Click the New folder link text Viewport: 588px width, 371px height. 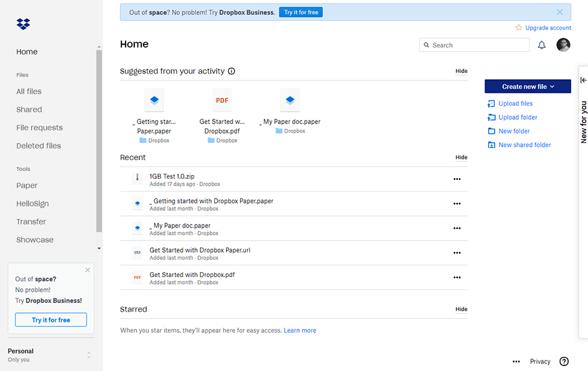(x=514, y=131)
